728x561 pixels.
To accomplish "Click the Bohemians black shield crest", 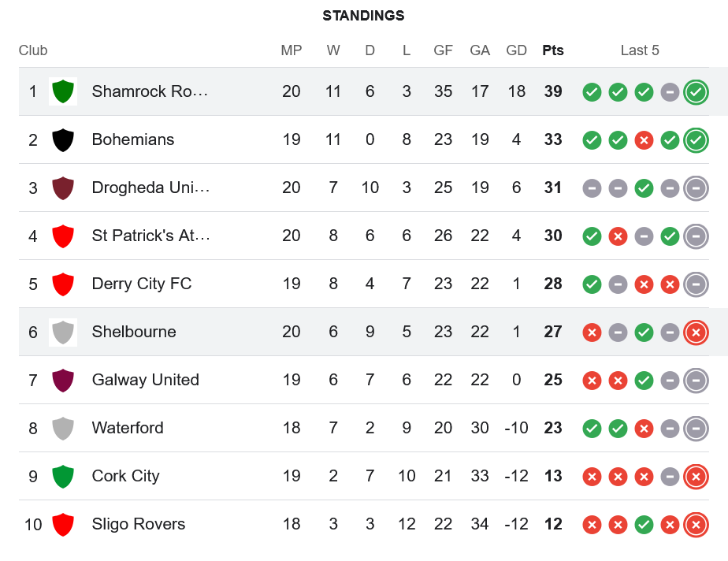I will 62,139.
